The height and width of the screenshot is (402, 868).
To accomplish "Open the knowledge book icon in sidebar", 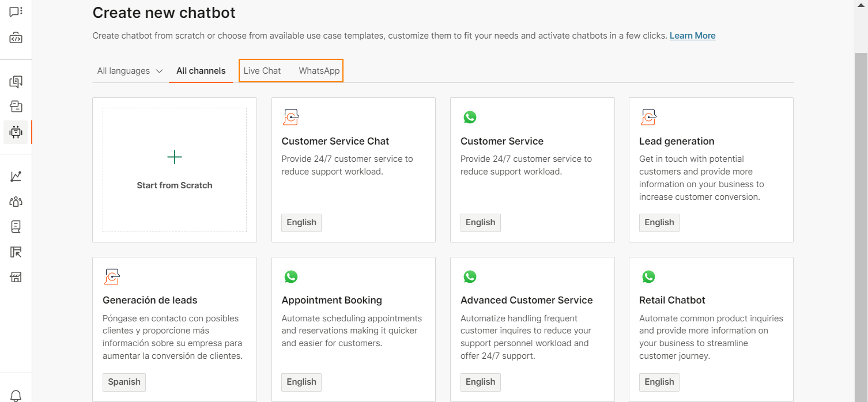I will [x=16, y=227].
